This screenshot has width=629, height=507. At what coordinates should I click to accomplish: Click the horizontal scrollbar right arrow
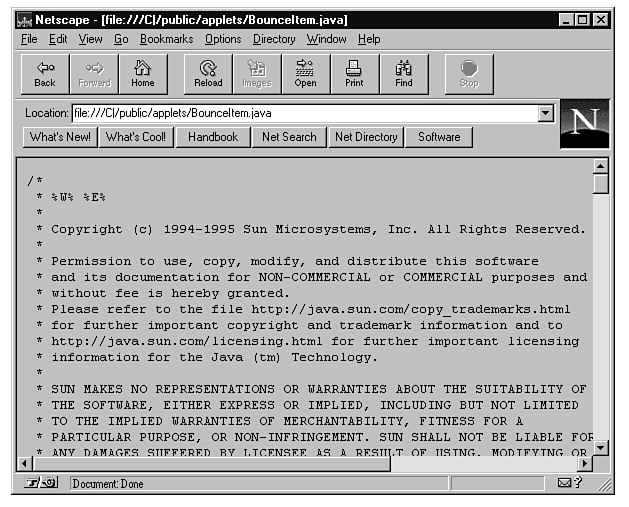coord(584,464)
